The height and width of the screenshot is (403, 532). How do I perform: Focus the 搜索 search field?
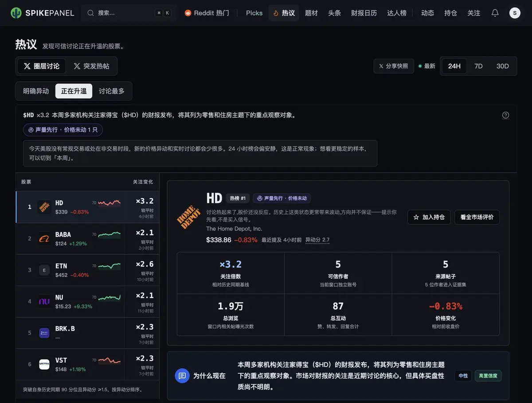pos(129,13)
